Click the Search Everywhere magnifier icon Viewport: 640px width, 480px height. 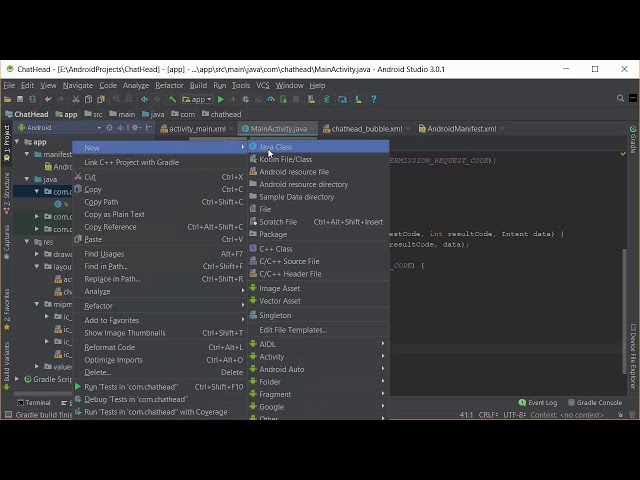tap(620, 98)
